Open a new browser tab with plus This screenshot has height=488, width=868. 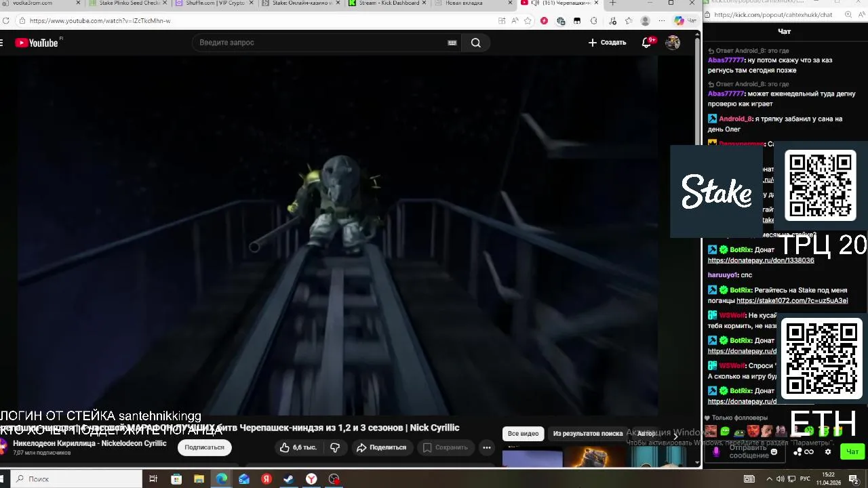point(612,3)
